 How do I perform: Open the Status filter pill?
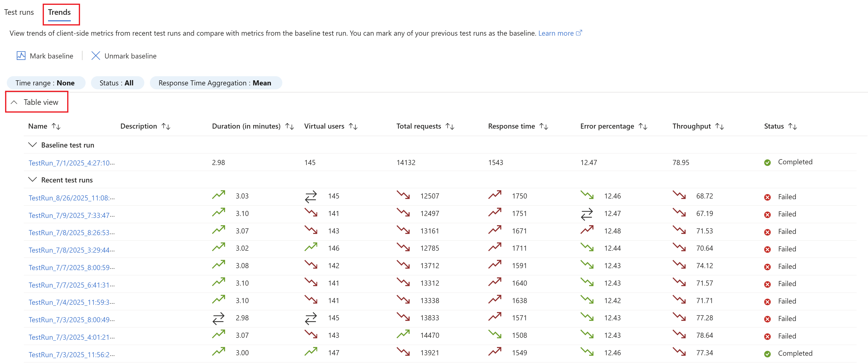pyautogui.click(x=117, y=83)
